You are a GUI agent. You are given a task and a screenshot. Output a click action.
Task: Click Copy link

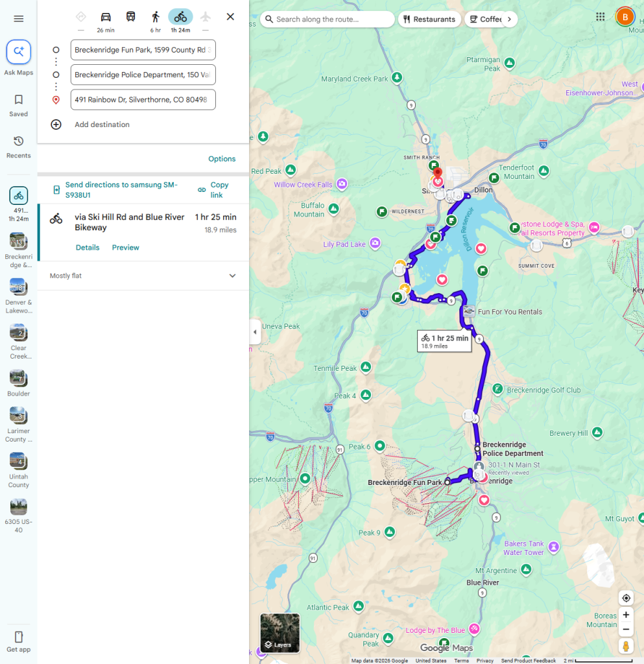214,190
